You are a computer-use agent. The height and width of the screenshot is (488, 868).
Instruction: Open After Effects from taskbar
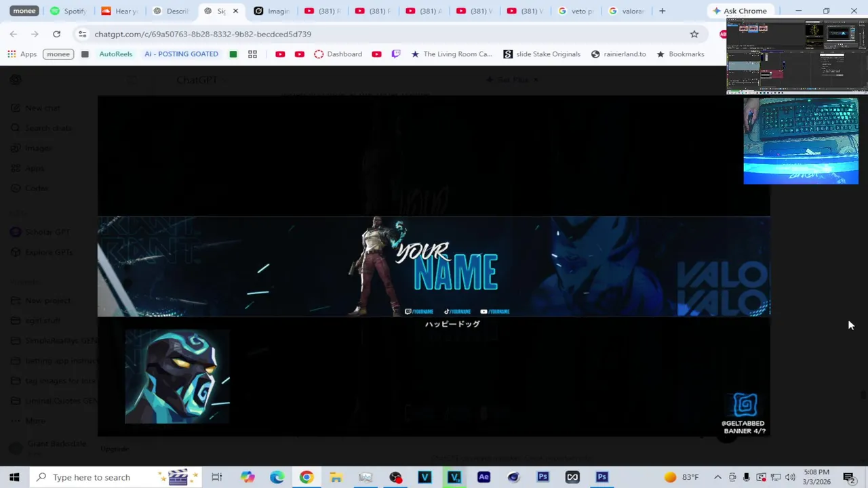(x=484, y=477)
